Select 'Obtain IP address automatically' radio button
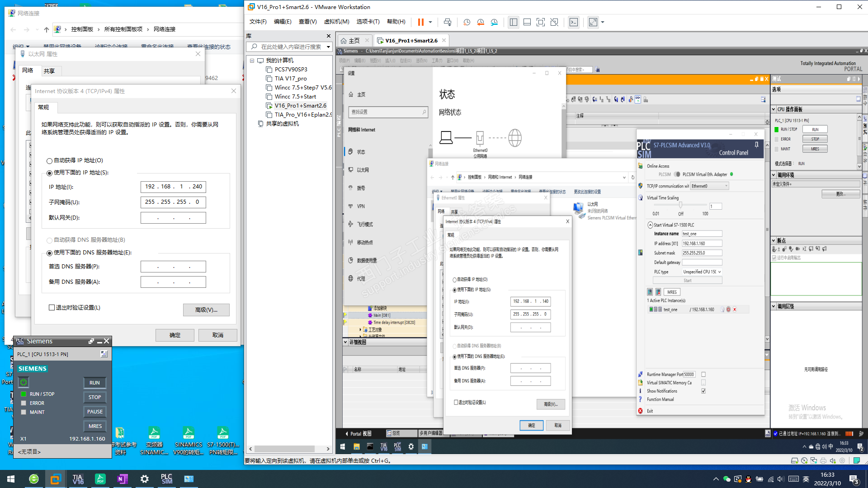 pyautogui.click(x=50, y=161)
